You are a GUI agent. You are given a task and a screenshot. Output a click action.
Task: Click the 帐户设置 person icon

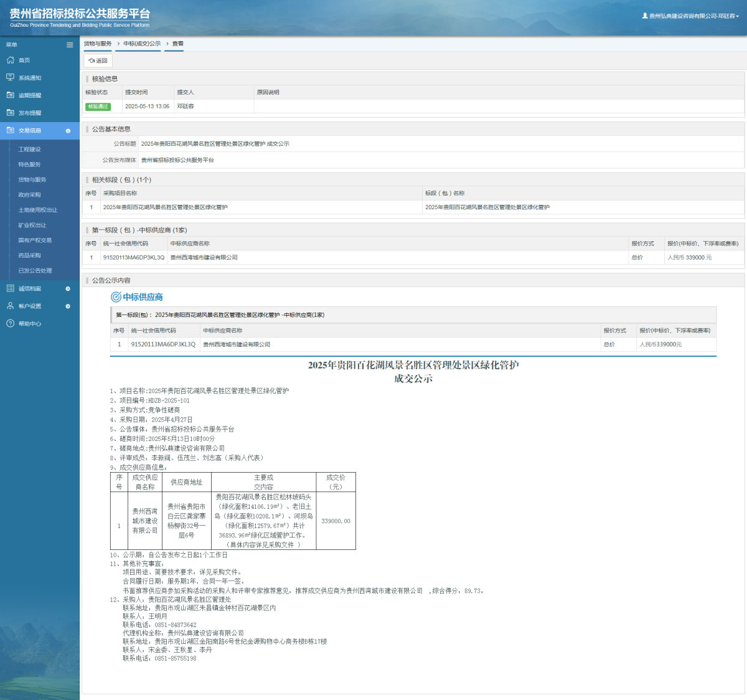coord(10,306)
